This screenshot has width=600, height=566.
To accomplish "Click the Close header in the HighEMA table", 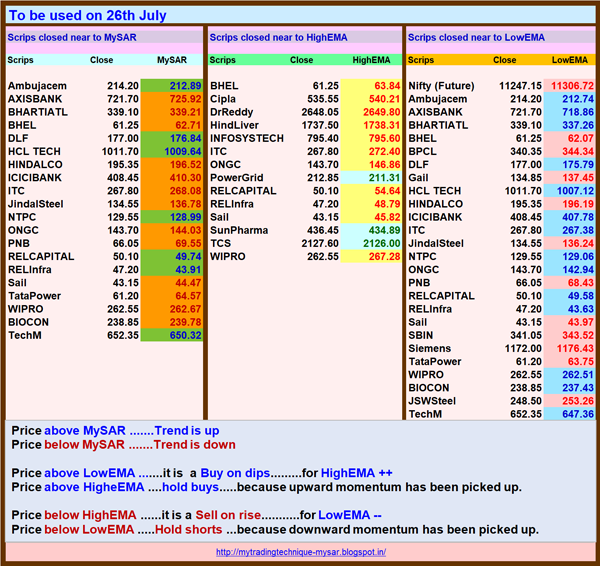I will click(302, 60).
